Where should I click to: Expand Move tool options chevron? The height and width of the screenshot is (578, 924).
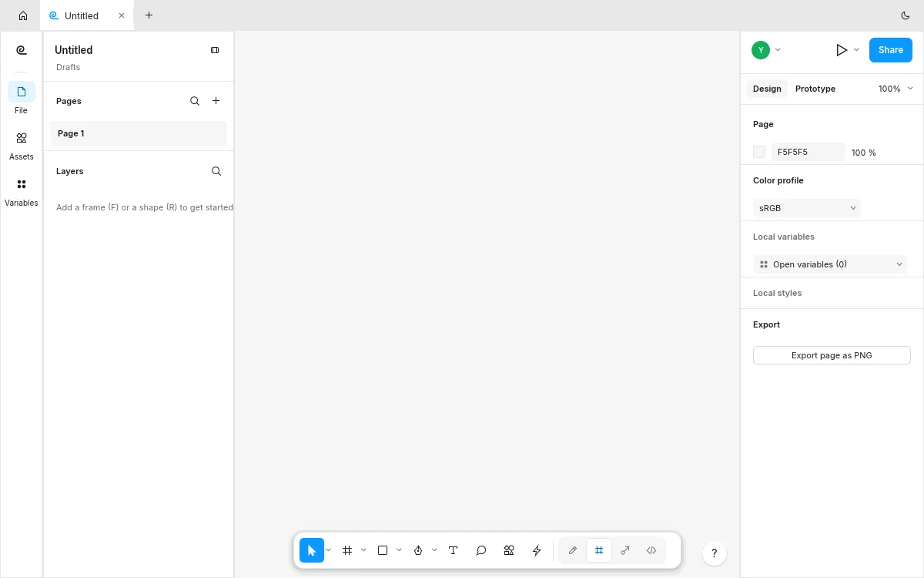click(328, 550)
